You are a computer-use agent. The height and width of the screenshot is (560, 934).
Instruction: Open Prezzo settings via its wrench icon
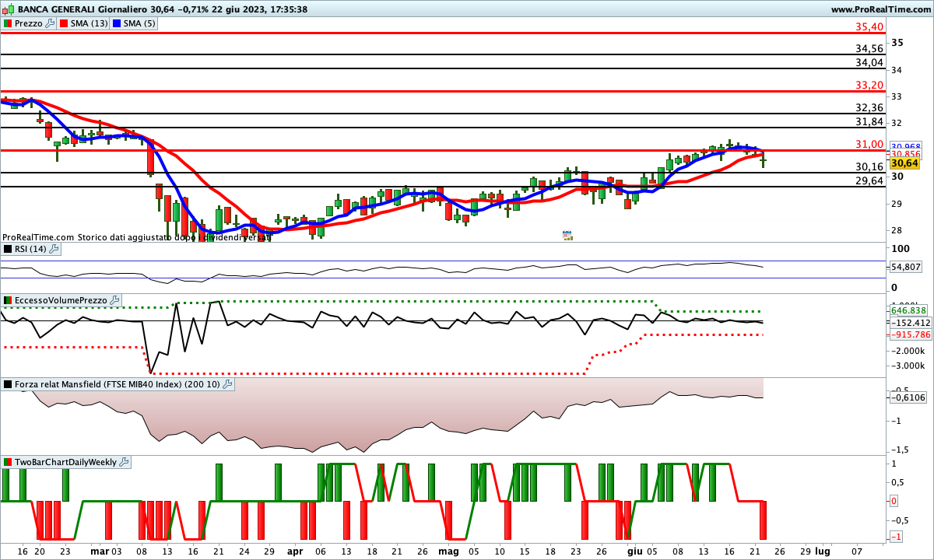click(x=51, y=23)
